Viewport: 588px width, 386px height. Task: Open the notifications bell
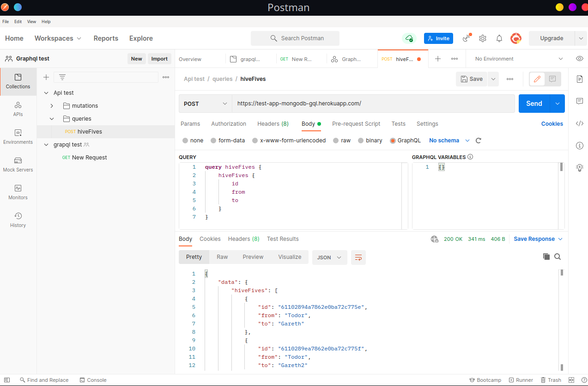[x=499, y=38]
